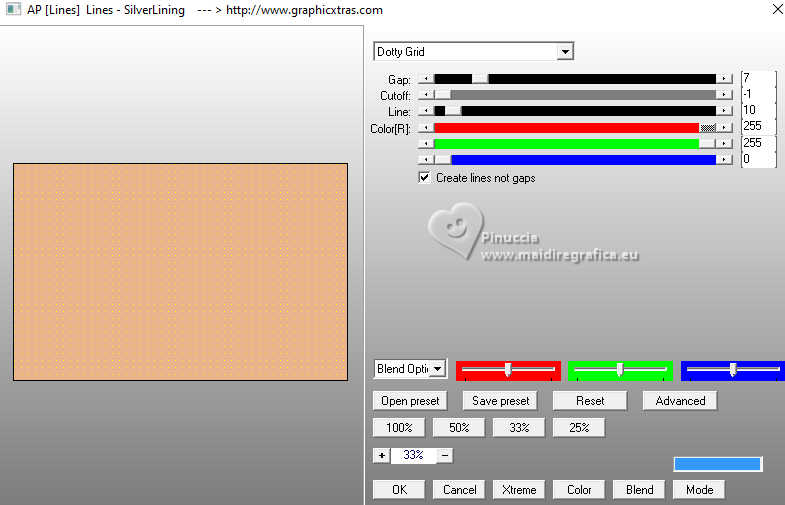Screen dimensions: 785x505
Task: Click the plus zoom-in button
Action: (381, 455)
